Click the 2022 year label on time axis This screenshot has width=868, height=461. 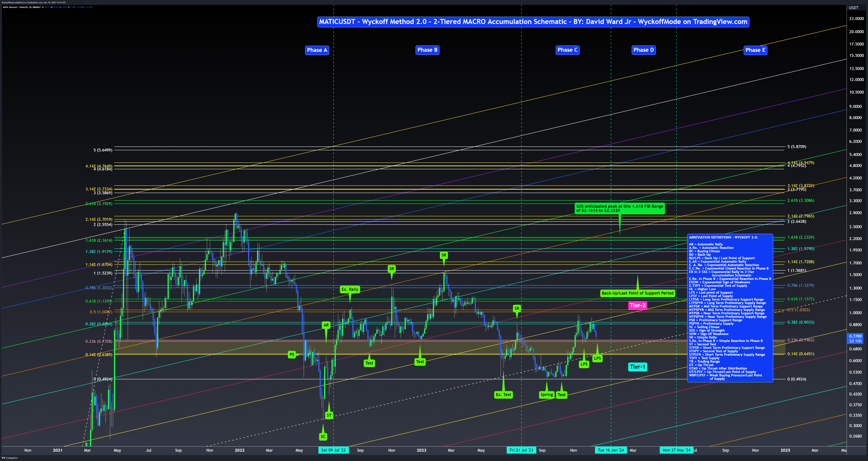point(240,450)
